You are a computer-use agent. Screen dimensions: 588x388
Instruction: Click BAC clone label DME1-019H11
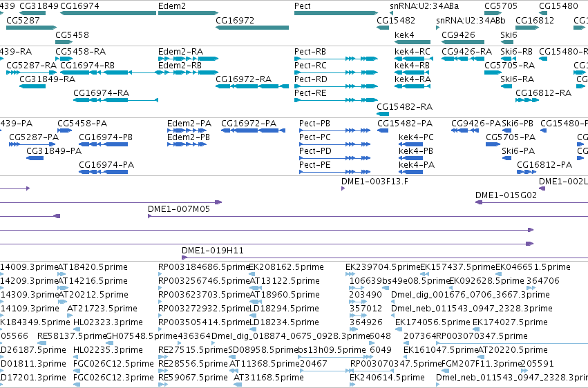(x=212, y=250)
